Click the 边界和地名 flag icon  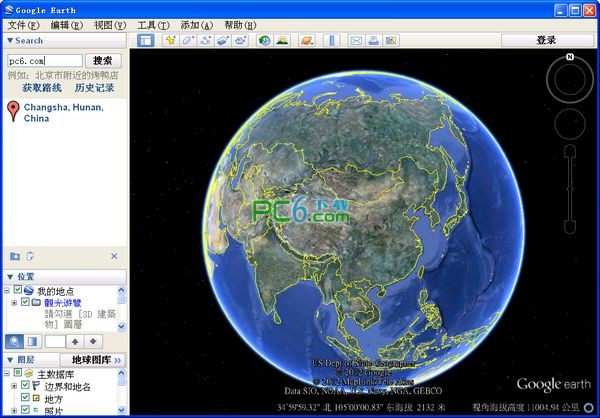pos(36,385)
